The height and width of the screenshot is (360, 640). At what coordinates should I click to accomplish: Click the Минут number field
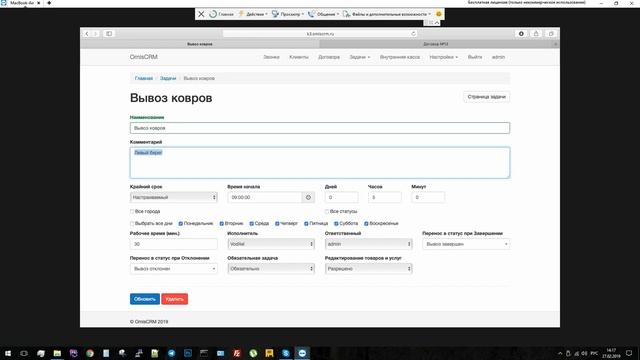428,197
